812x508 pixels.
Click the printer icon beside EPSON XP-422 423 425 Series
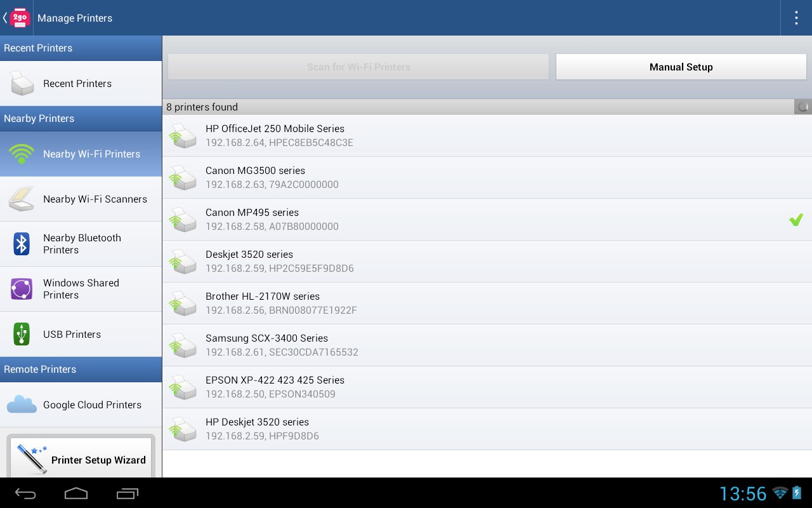pyautogui.click(x=183, y=387)
